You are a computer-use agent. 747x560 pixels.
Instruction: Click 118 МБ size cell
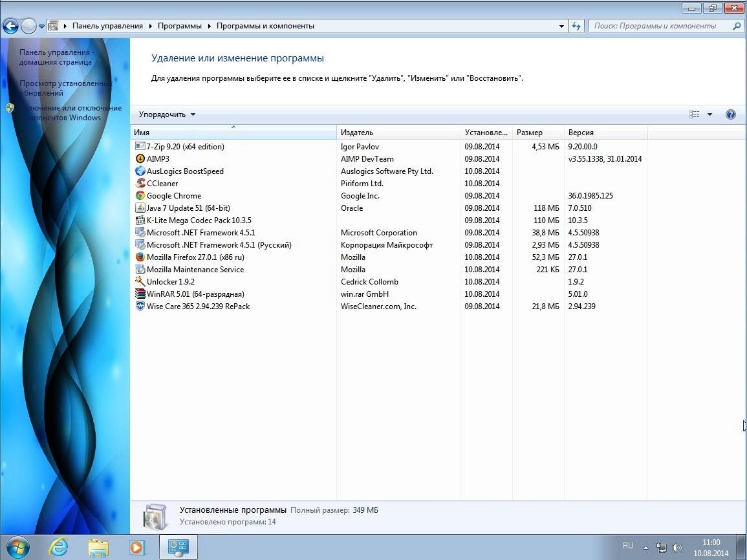tap(546, 208)
